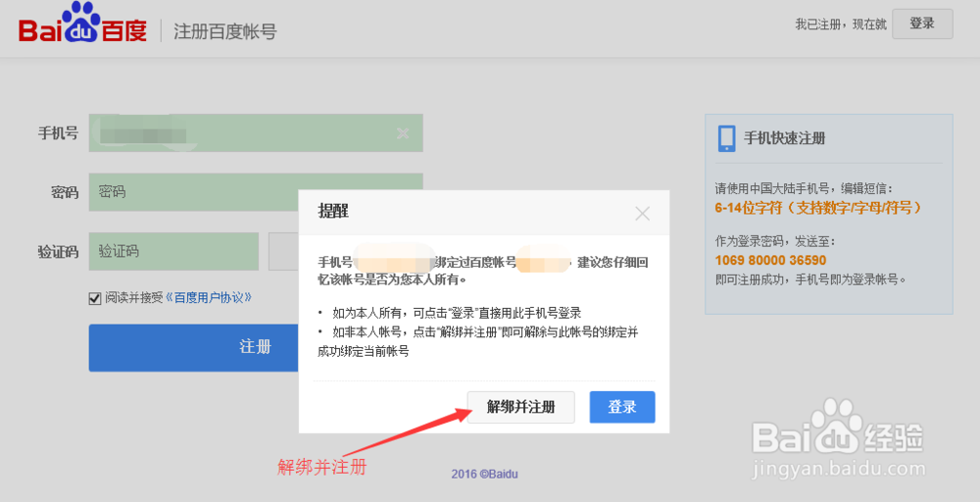Click the phone icon beside 手机快速注册
The height and width of the screenshot is (502, 980).
click(726, 138)
